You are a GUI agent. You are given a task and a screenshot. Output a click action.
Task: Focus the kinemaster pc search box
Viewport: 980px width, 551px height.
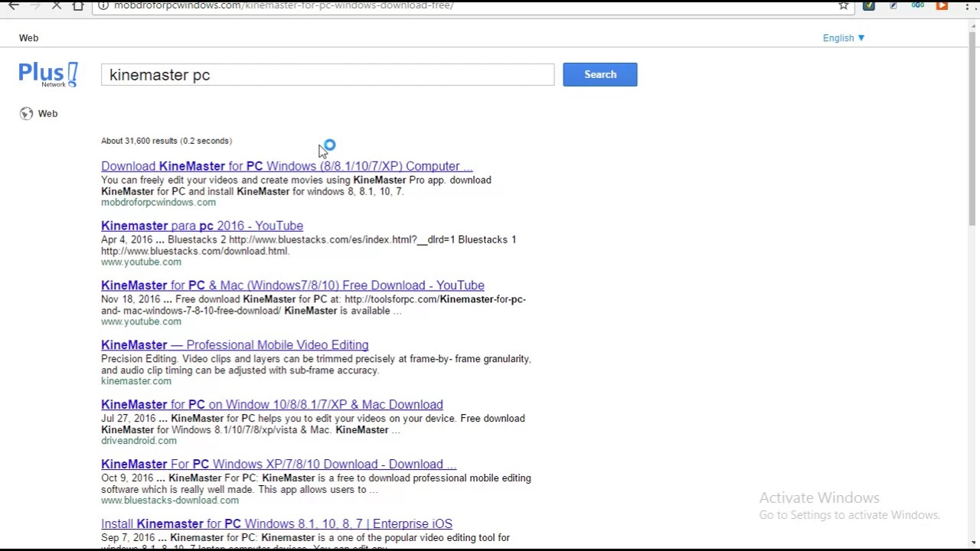[328, 74]
